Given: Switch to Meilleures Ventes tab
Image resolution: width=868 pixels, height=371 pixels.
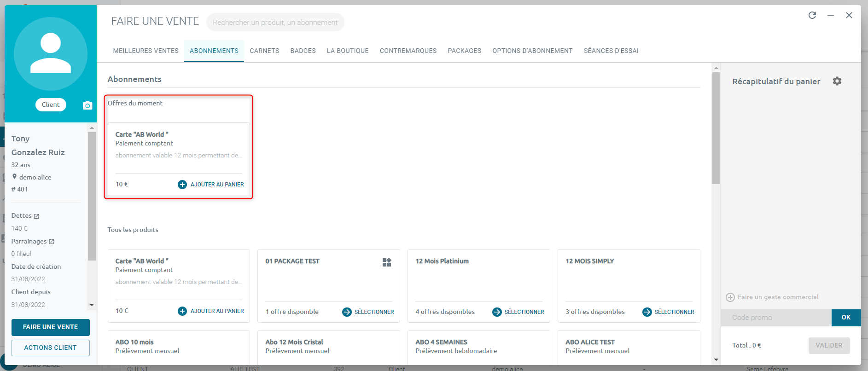Looking at the screenshot, I should (x=146, y=51).
